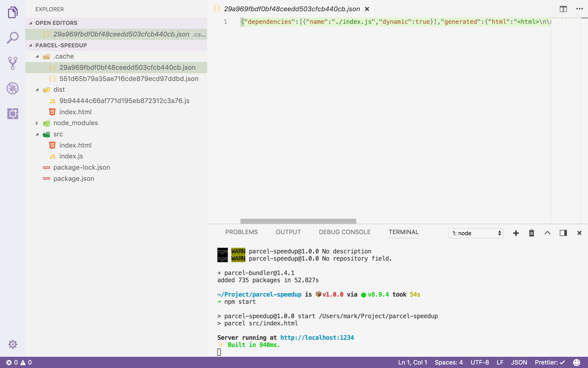This screenshot has width=588, height=368.
Task: Open the Search view in activity bar
Action: 13,38
